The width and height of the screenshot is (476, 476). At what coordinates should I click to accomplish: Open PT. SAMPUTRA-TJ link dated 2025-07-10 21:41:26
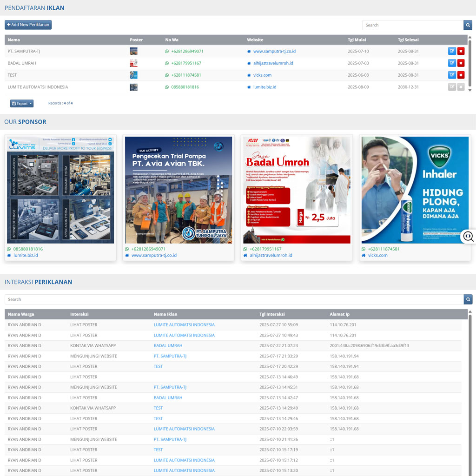170,439
